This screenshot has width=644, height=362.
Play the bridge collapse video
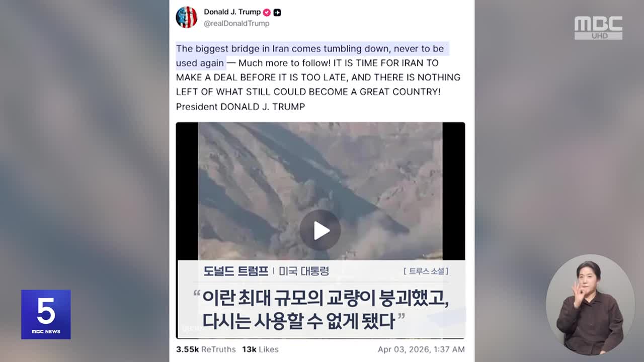320,231
